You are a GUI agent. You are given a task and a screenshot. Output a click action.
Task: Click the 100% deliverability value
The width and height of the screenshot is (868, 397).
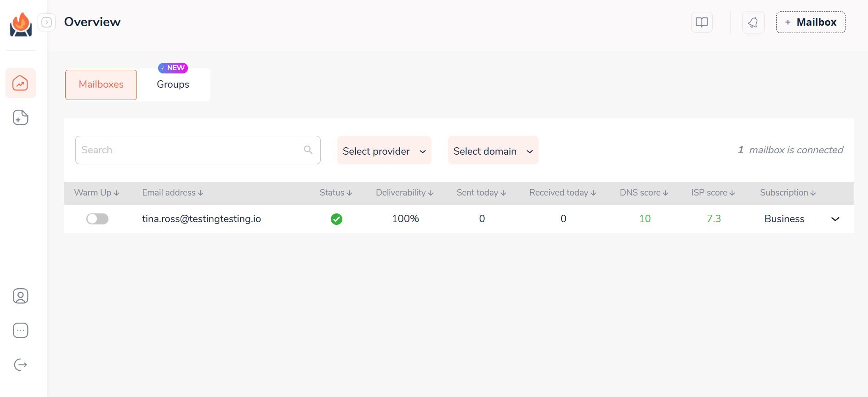[x=405, y=219]
